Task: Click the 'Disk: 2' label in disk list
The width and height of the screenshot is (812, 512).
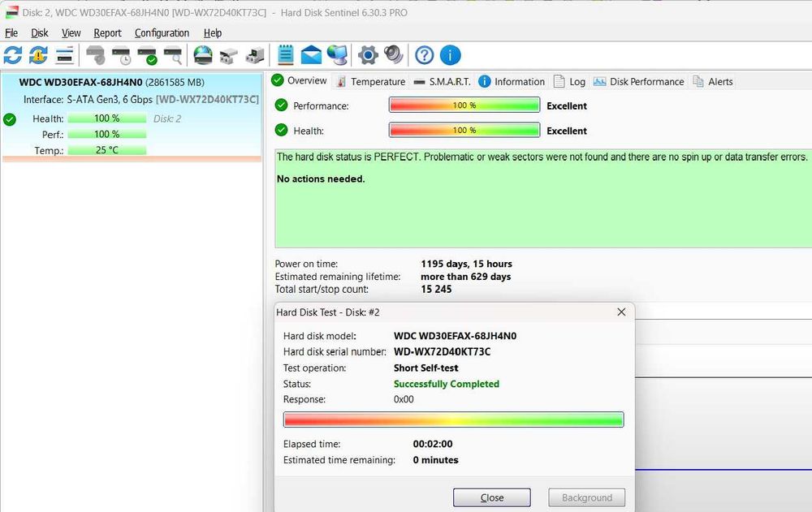Action: click(x=167, y=118)
